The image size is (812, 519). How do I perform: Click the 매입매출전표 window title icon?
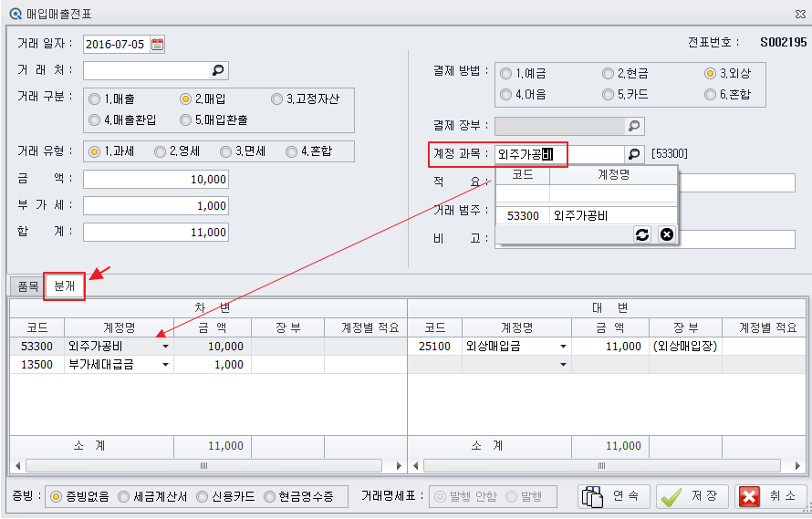click(16, 14)
